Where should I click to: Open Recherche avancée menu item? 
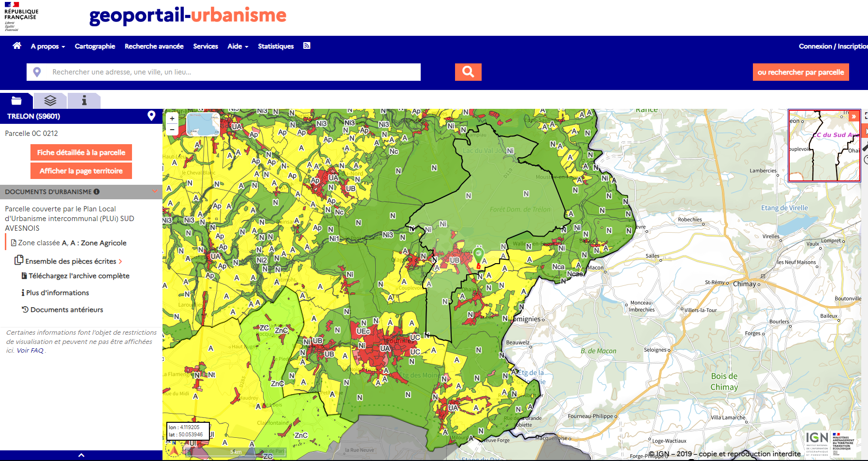point(154,46)
